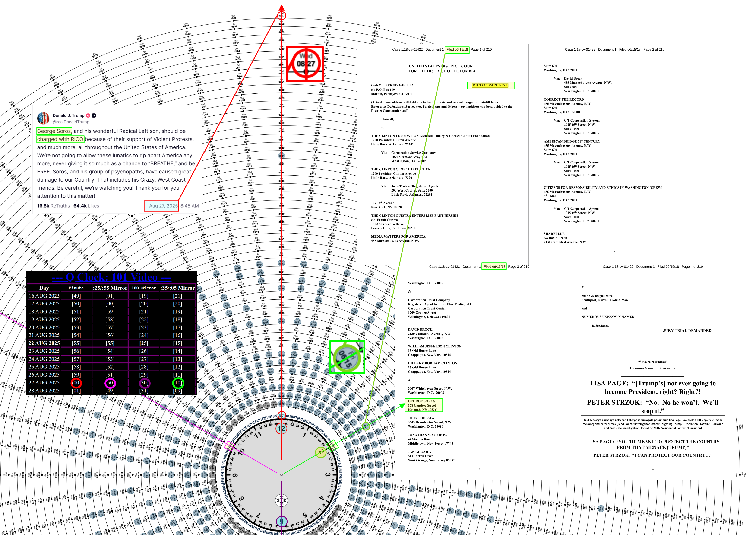756x535 pixels.
Task: Click the '12' hour marker on the clock
Action: [x=281, y=429]
